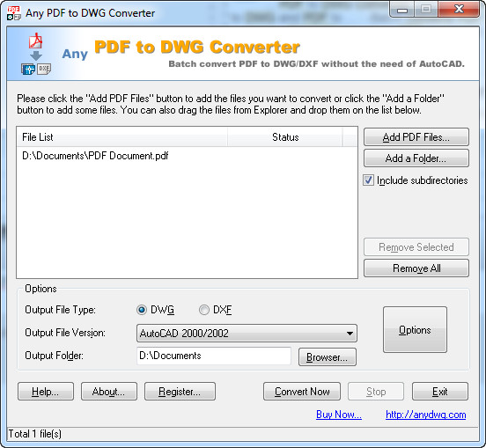486x448 pixels.
Task: Open About dialog
Action: pos(109,392)
